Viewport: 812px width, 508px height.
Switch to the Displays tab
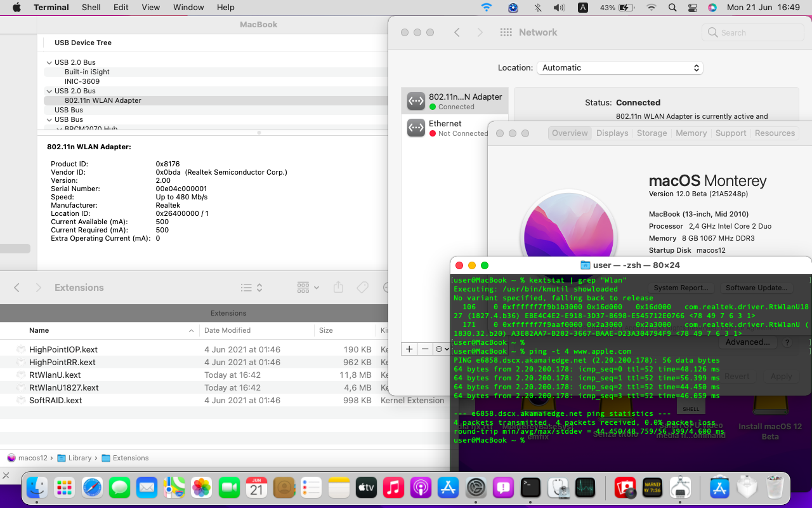click(612, 133)
